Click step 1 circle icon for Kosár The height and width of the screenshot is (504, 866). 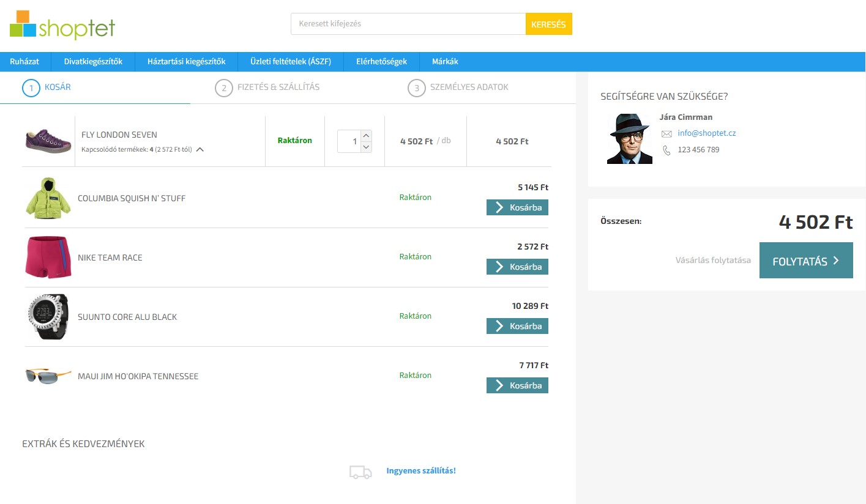click(31, 88)
